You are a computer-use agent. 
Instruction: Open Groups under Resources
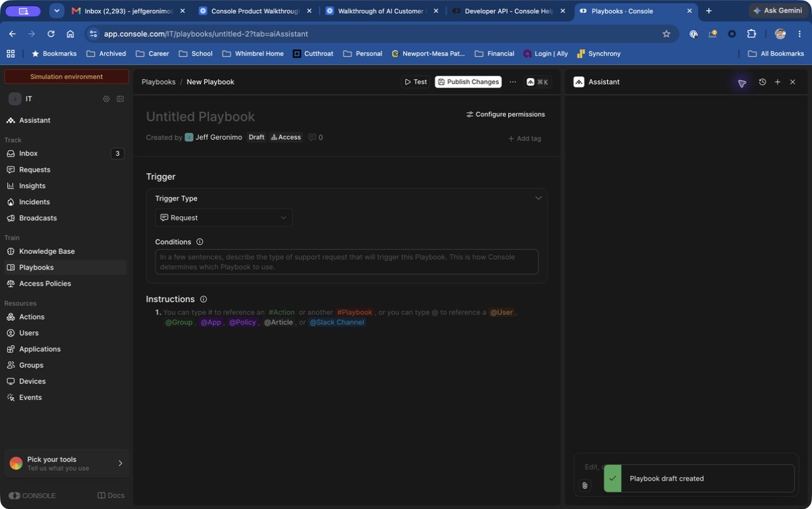click(x=64, y=365)
